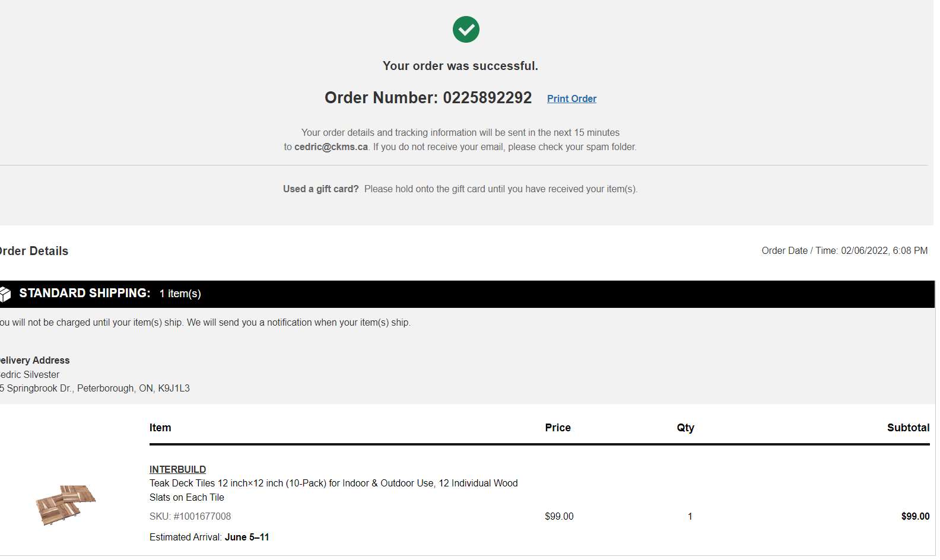Click the Subtotal column header
Image resolution: width=940 pixels, height=560 pixels.
click(907, 428)
